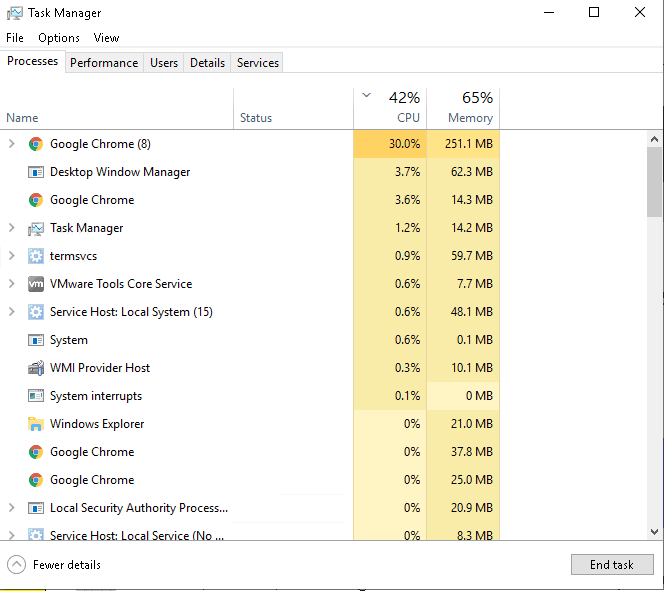Open the File menu
The width and height of the screenshot is (664, 591).
pyautogui.click(x=15, y=38)
